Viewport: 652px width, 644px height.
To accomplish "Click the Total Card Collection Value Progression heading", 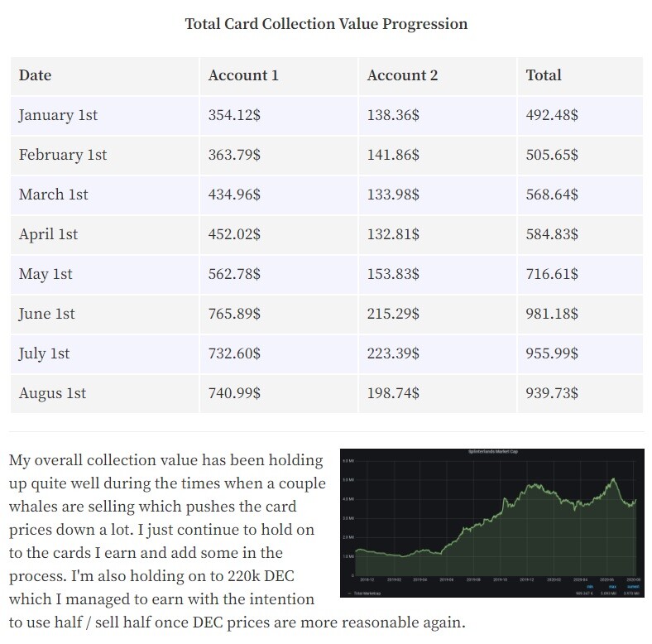I will 326,24.
